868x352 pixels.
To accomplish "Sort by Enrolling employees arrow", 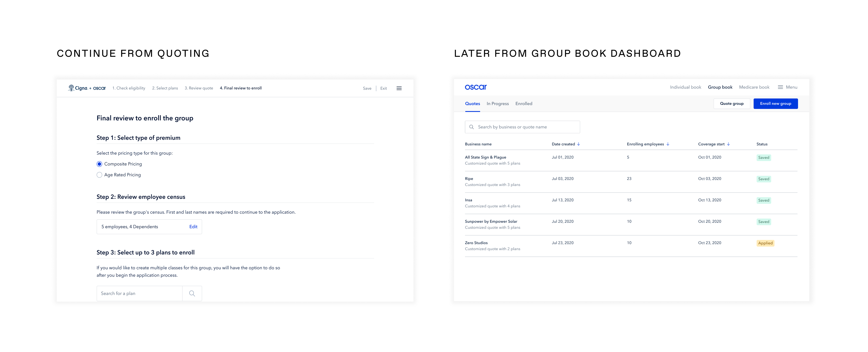I will coord(668,144).
